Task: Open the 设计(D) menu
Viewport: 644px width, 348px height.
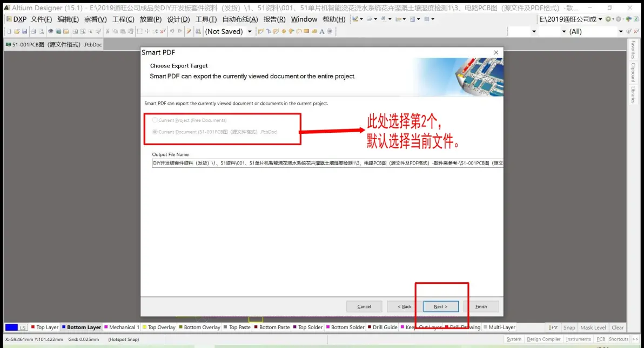Action: (178, 19)
